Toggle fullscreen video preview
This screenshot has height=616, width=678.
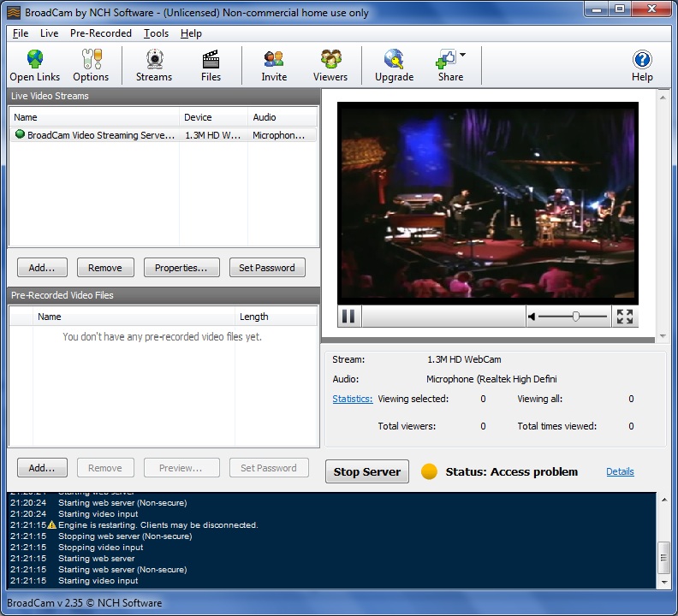pos(625,317)
